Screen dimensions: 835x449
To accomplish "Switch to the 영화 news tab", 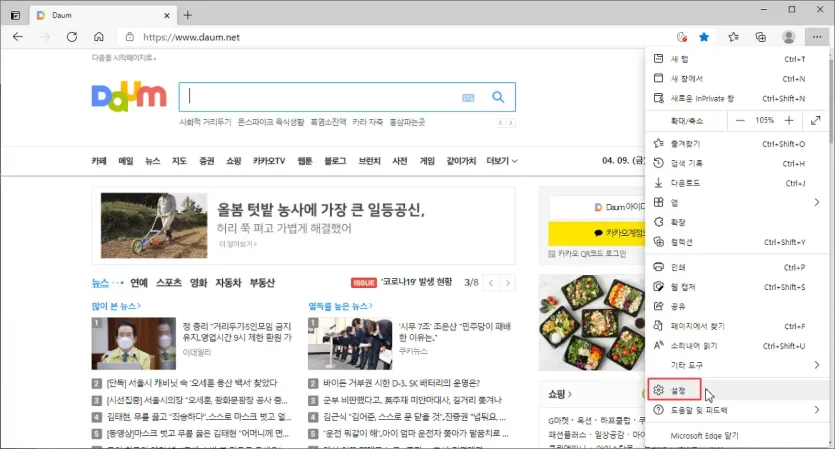I will tap(199, 283).
